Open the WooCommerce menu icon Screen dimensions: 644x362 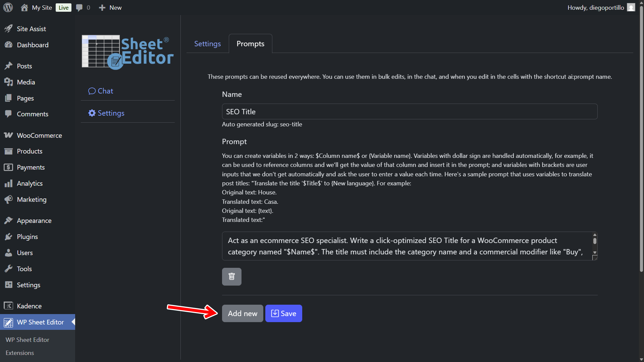(8, 135)
